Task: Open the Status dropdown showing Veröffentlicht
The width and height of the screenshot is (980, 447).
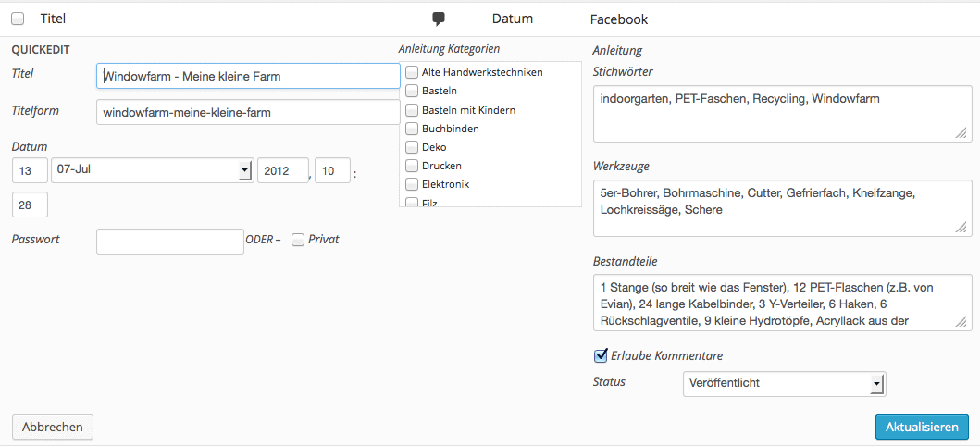Action: pyautogui.click(x=783, y=383)
